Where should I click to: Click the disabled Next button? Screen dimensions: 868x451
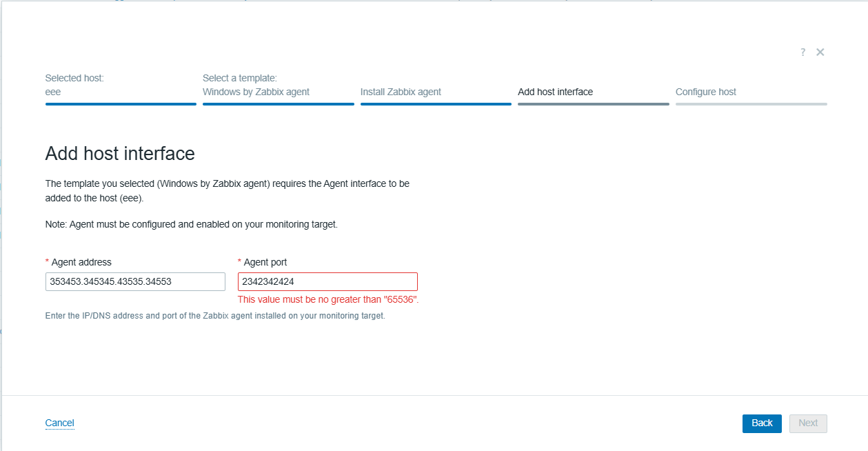tap(808, 423)
